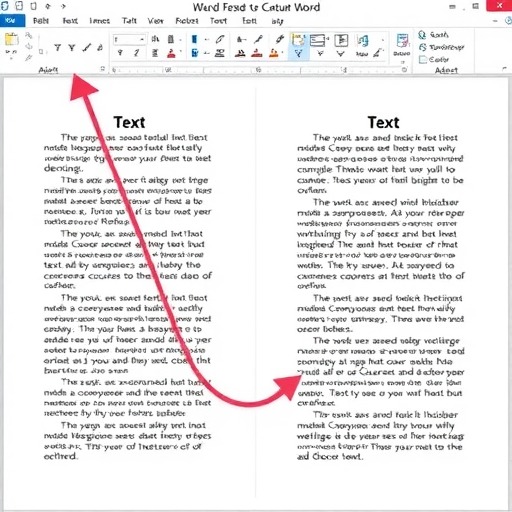Click the large clipboard paste icon

coord(11,39)
